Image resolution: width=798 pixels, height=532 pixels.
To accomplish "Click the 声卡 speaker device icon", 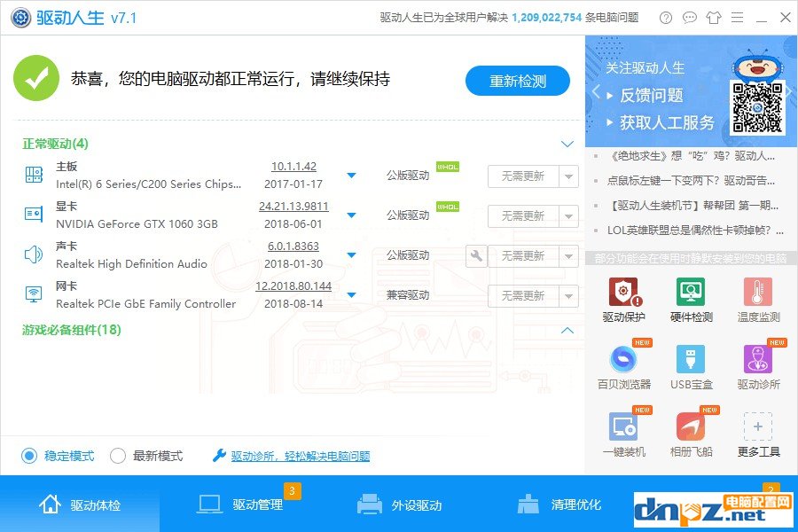I will pyautogui.click(x=34, y=254).
